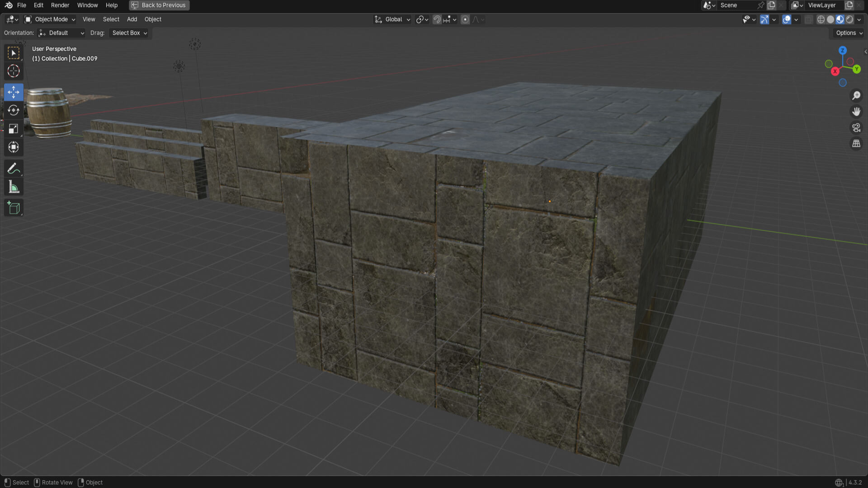Click the Zoom view magnifier icon
This screenshot has height=488, width=868.
click(x=856, y=95)
